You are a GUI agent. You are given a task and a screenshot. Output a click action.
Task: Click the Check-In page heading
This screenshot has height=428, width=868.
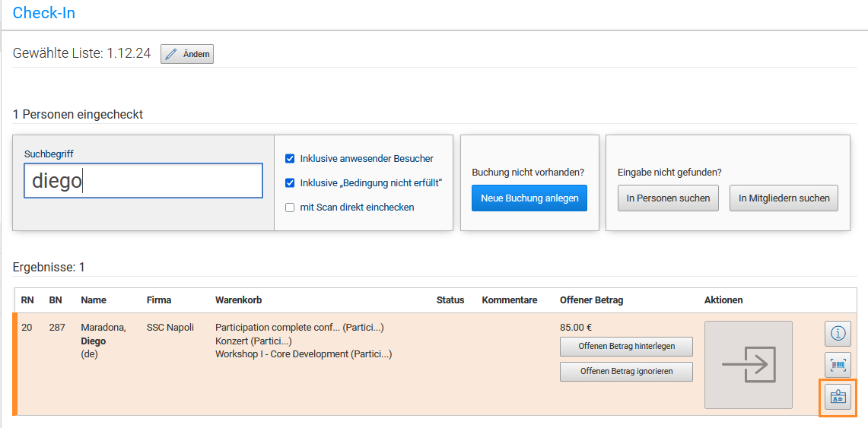coord(43,13)
